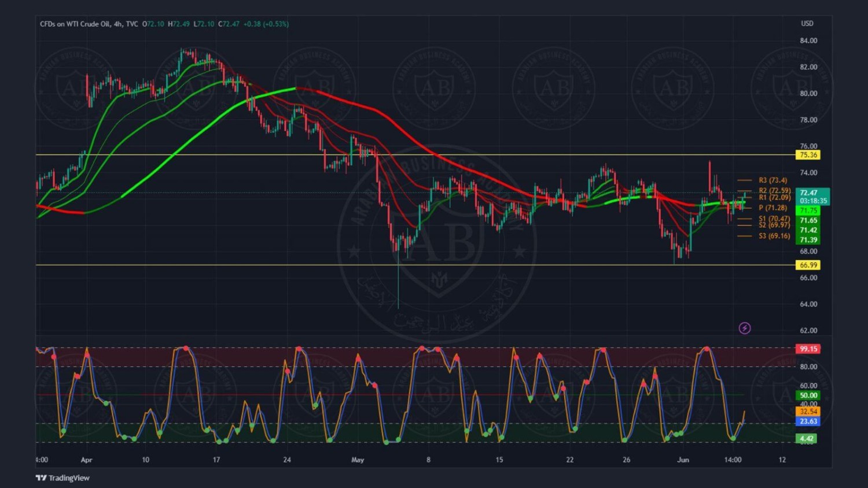The width and height of the screenshot is (868, 488).
Task: Click the high value H72.49 in the header
Action: point(179,24)
